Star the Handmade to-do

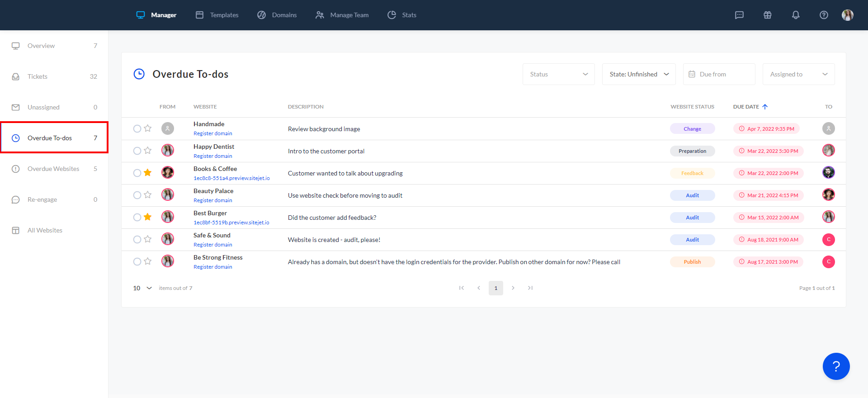pos(148,128)
